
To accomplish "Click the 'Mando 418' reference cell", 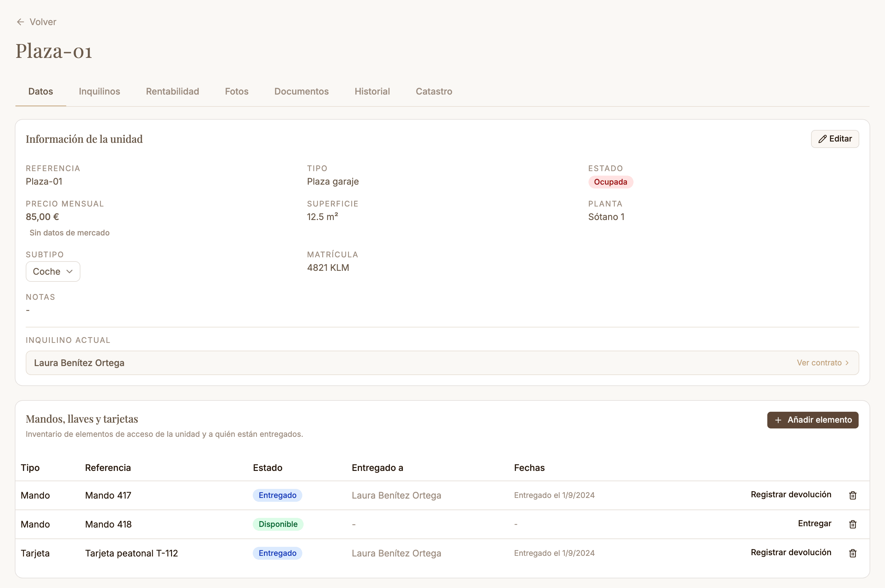I will coord(108,524).
